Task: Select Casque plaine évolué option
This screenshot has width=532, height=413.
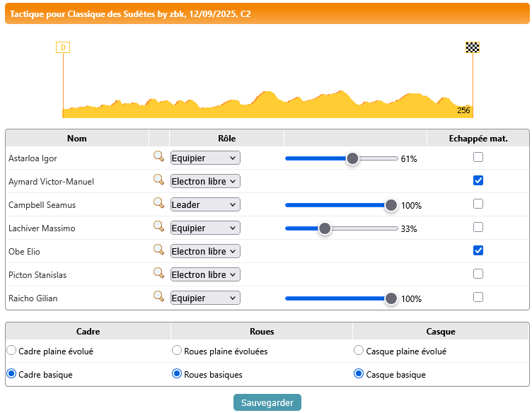Action: point(359,350)
